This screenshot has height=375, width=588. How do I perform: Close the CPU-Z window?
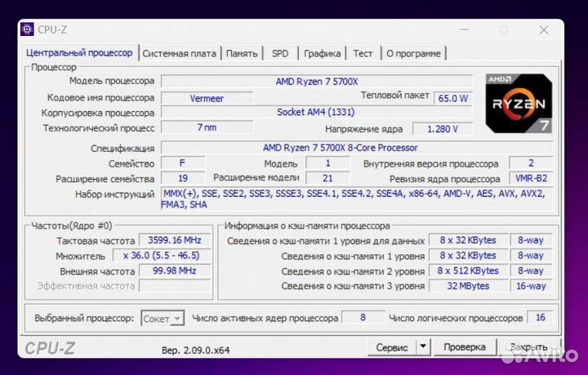click(x=544, y=29)
